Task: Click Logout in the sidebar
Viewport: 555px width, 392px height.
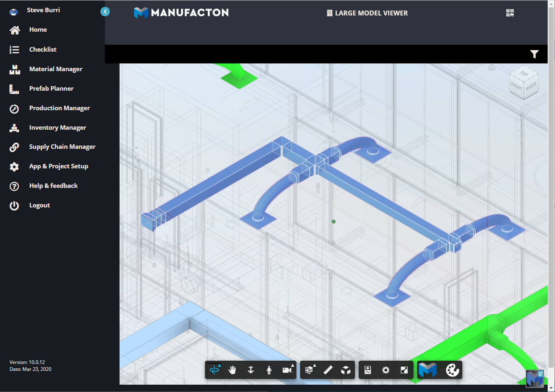Action: 39,205
